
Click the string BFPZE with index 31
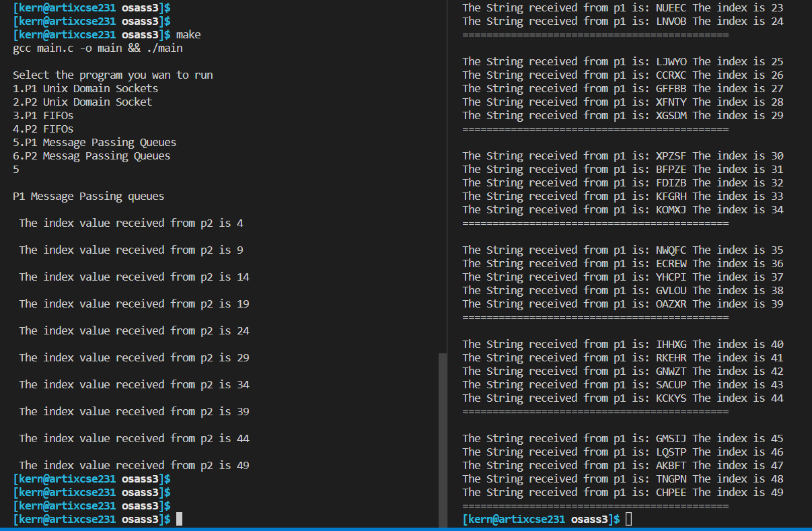[x=671, y=169]
